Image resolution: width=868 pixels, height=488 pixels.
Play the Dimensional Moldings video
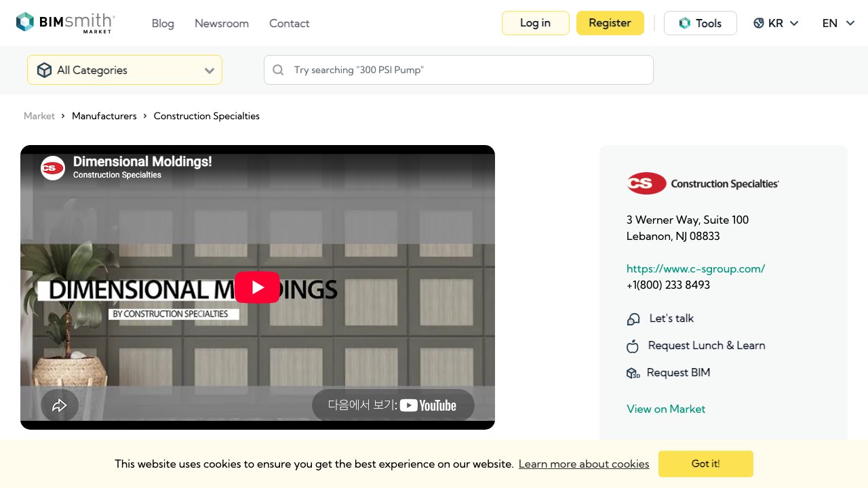258,287
